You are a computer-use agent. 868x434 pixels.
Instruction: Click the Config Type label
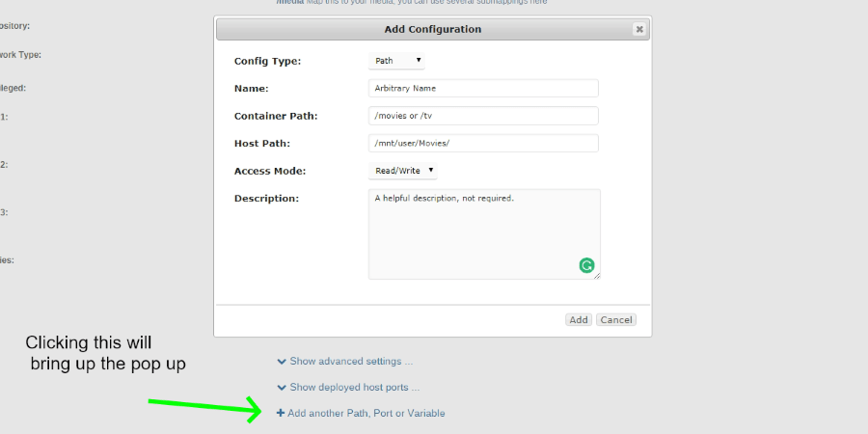[x=267, y=61]
